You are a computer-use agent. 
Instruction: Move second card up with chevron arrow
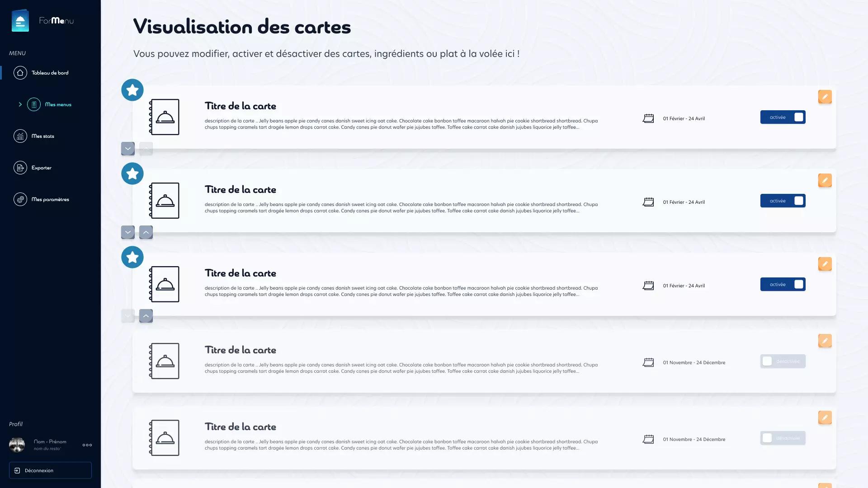tap(146, 232)
